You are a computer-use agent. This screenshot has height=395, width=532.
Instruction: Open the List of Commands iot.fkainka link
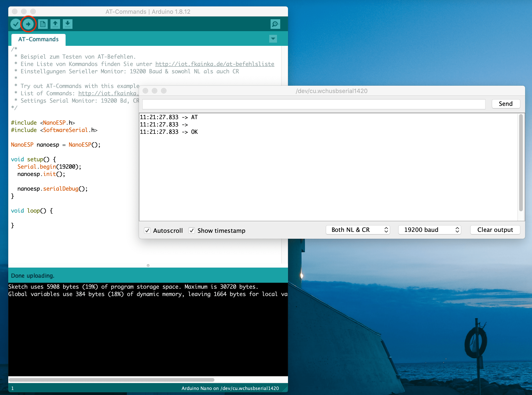[x=108, y=93]
